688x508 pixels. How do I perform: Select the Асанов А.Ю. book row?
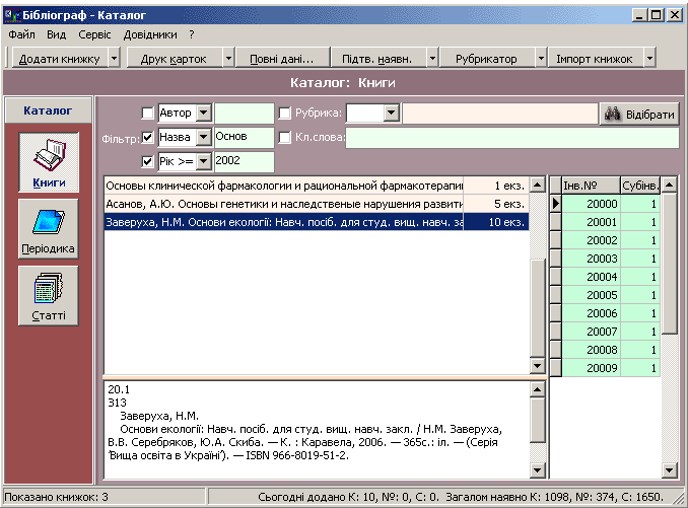pos(284,204)
